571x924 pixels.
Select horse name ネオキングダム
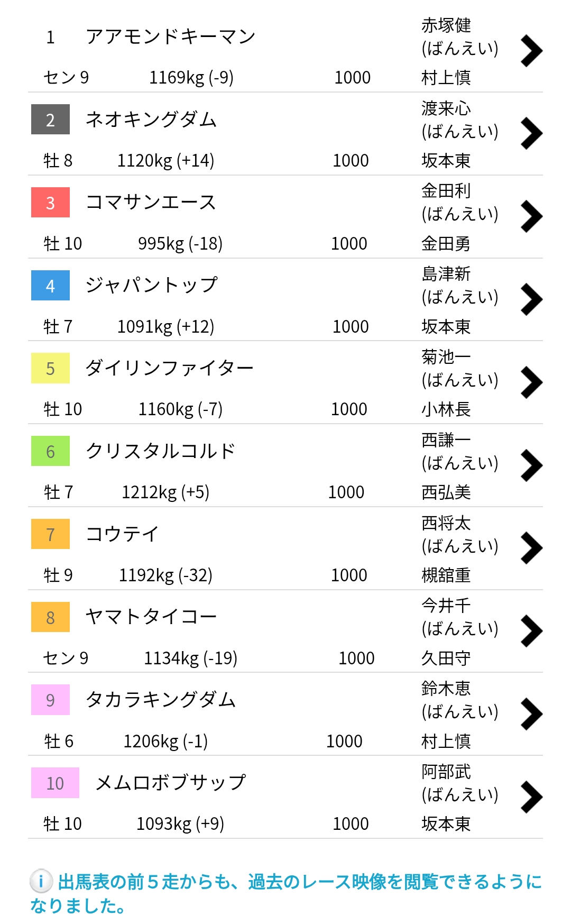[x=151, y=120]
